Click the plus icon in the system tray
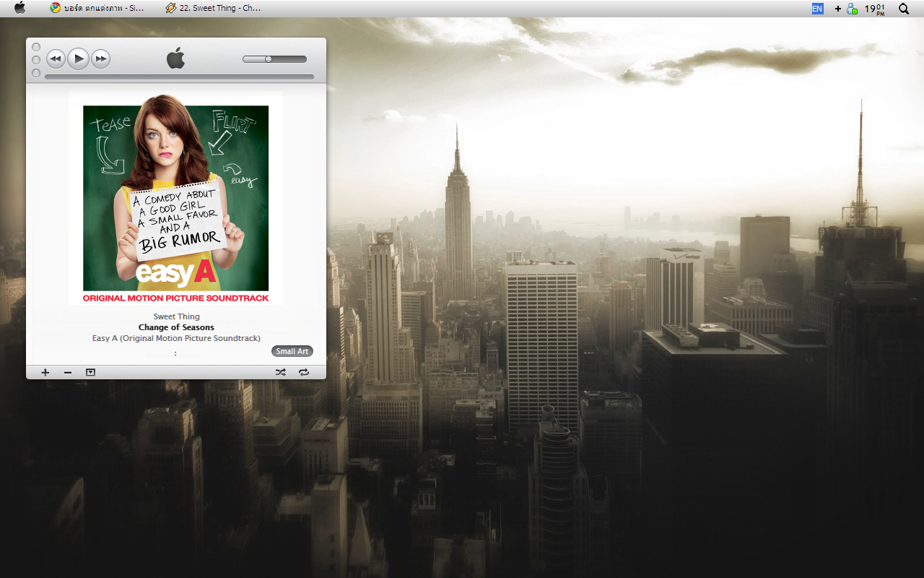 point(837,9)
